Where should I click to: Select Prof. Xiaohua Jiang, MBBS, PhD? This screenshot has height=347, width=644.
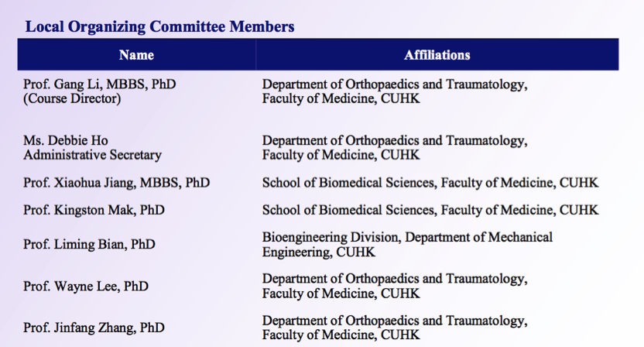pyautogui.click(x=117, y=183)
